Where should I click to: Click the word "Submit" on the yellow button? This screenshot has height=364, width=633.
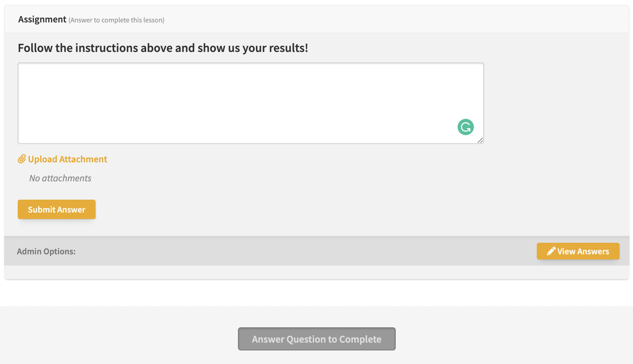point(41,210)
